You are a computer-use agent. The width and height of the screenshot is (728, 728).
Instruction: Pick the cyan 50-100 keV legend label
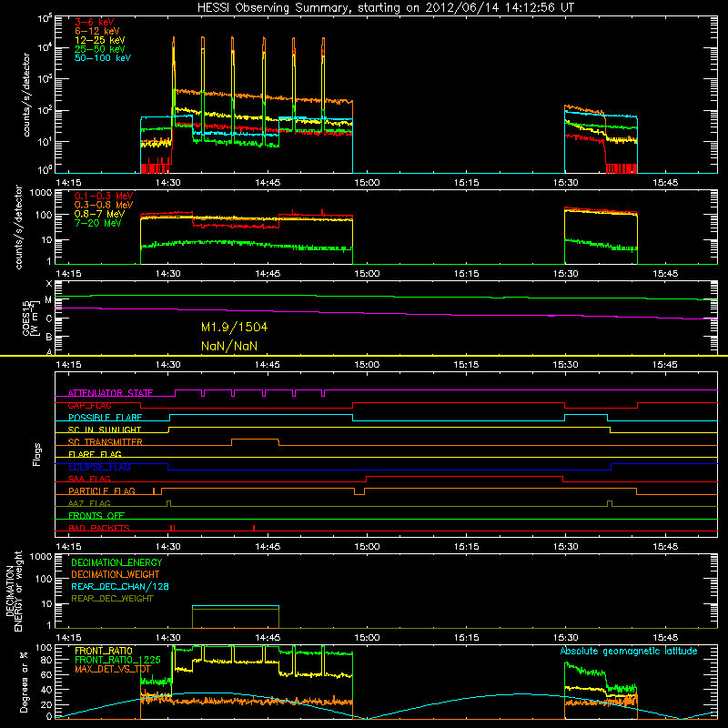(x=103, y=58)
